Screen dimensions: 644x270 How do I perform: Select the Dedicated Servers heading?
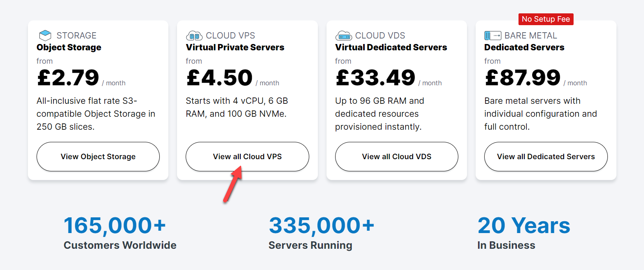point(524,48)
